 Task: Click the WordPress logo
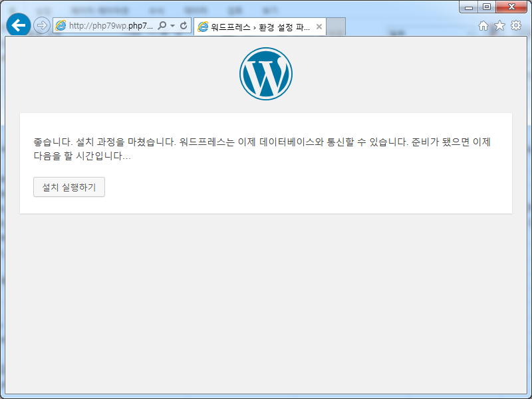(266, 74)
